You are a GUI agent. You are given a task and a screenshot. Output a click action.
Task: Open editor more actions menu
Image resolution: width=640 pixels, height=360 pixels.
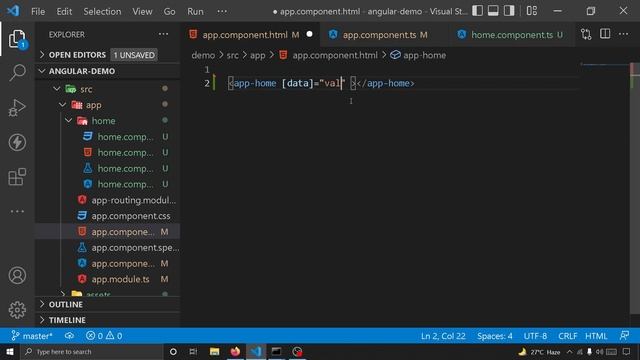623,34
